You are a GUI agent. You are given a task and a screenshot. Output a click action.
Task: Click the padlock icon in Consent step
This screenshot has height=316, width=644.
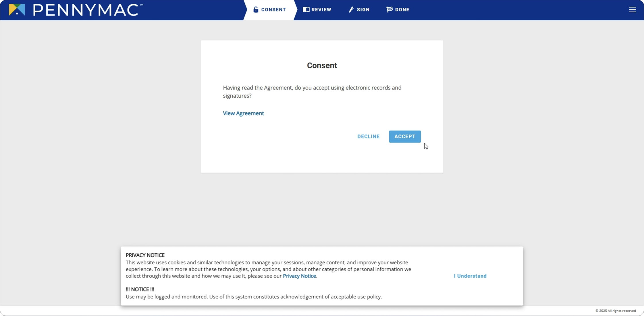(256, 9)
